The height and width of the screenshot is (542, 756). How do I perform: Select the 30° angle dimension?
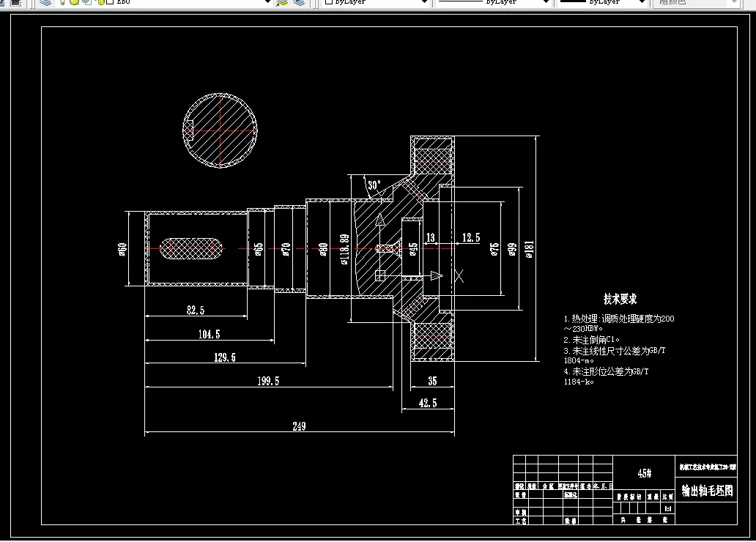[374, 185]
